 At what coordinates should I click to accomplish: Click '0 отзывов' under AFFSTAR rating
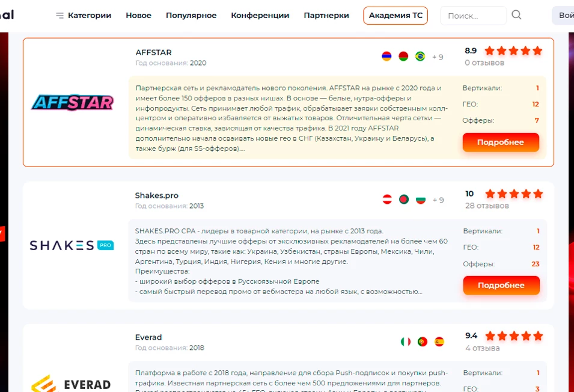484,63
